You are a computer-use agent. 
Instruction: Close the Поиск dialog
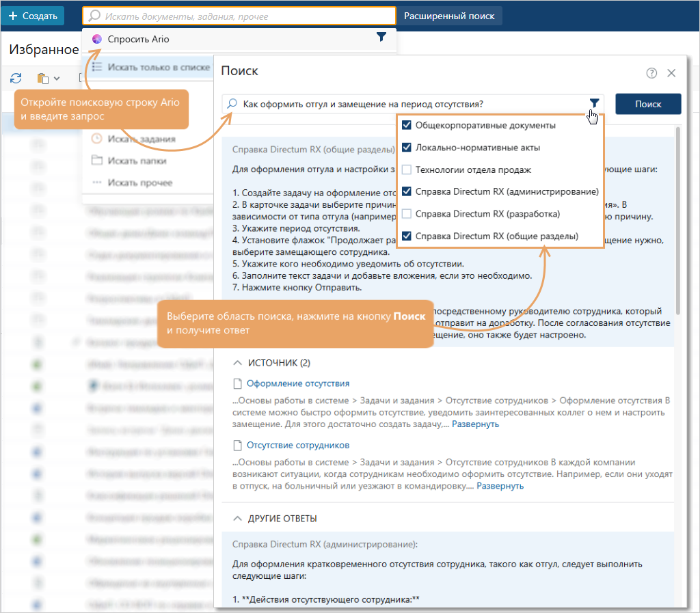pyautogui.click(x=671, y=73)
